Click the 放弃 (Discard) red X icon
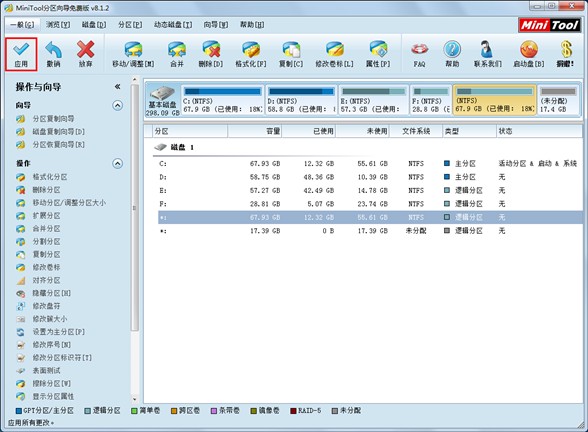 click(86, 50)
